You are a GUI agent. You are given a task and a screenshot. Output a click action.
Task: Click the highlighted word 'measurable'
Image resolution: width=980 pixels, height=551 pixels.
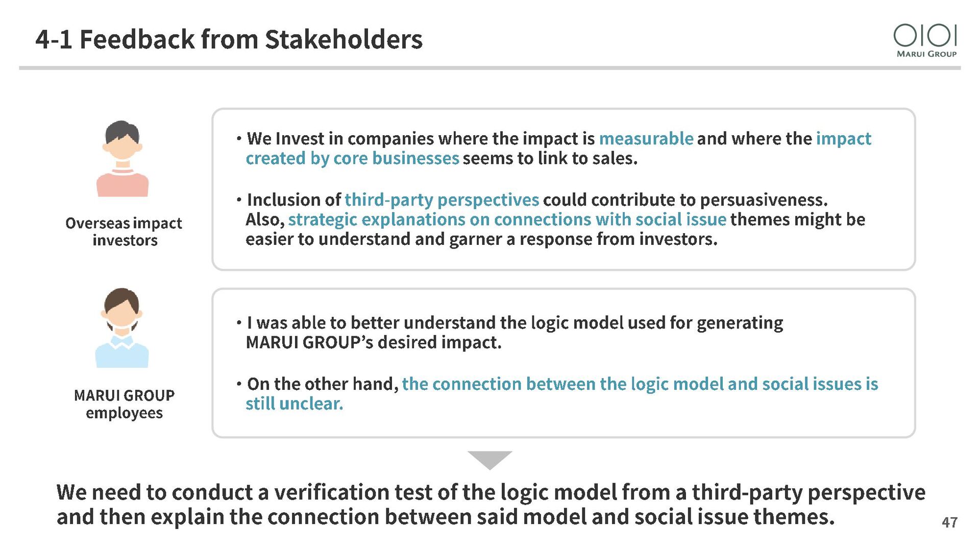pos(646,139)
